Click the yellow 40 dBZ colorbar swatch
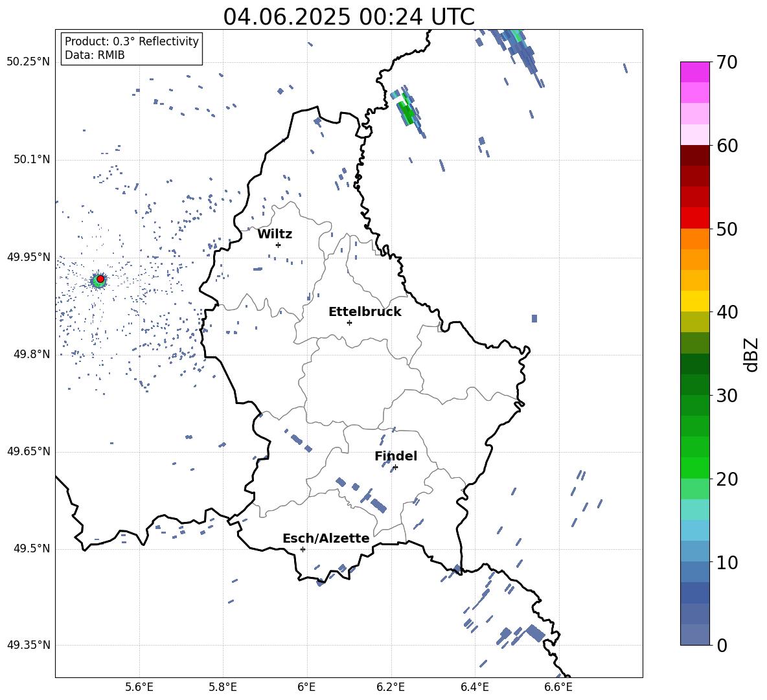The height and width of the screenshot is (700, 767). click(694, 301)
